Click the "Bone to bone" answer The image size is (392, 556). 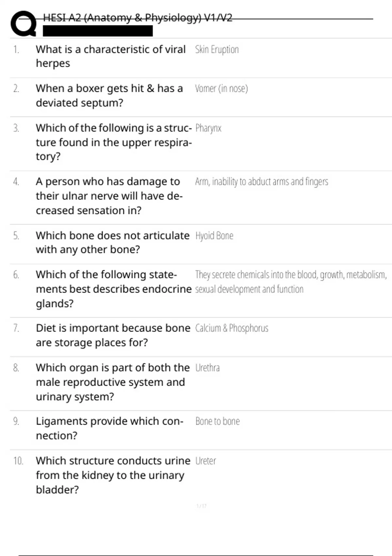point(218,422)
